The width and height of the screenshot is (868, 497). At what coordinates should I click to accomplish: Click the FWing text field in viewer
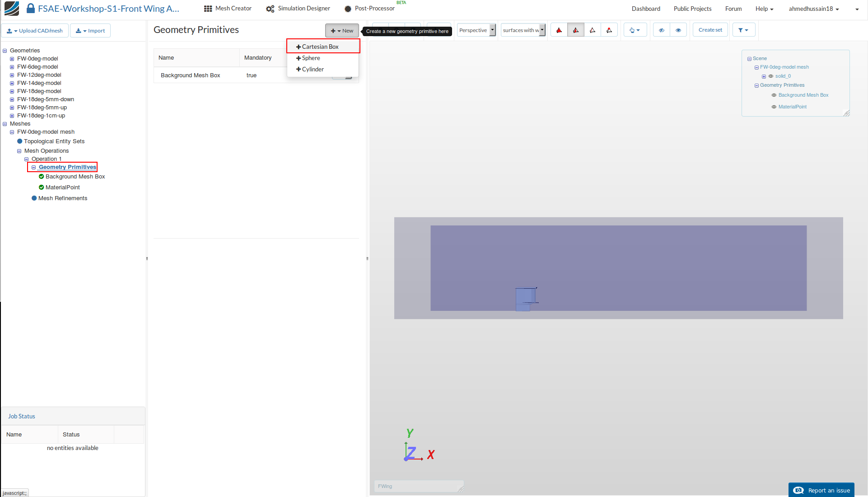[x=417, y=486]
